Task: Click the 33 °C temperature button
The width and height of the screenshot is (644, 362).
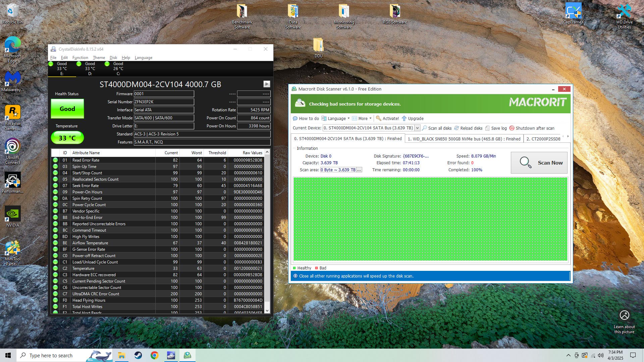Action: (67, 138)
